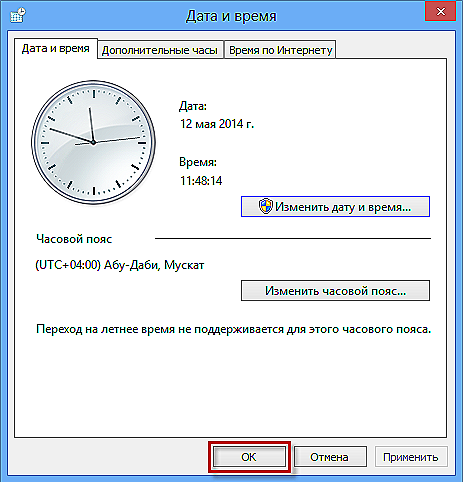This screenshot has height=482, width=463.
Task: Click the (UTC+04:00) Абу-Даби, Мускат text
Action: click(120, 265)
